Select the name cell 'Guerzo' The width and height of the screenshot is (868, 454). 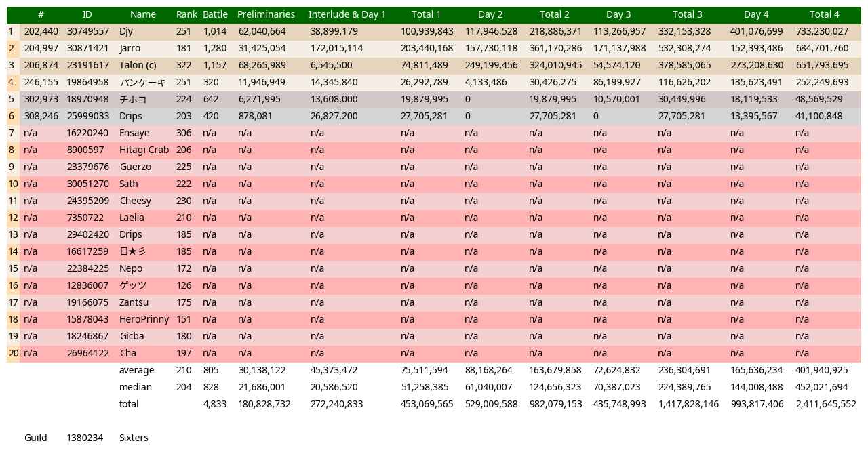point(134,167)
